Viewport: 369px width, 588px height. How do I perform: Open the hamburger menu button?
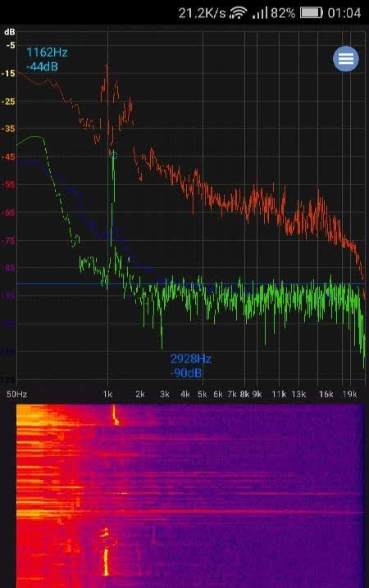pyautogui.click(x=346, y=59)
